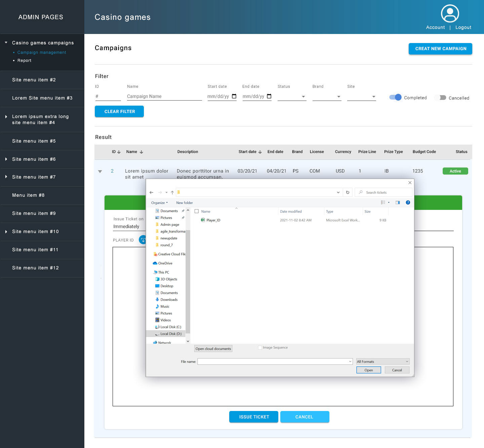Image resolution: width=484 pixels, height=448 pixels.
Task: Open the All Formats dropdown
Action: click(383, 362)
